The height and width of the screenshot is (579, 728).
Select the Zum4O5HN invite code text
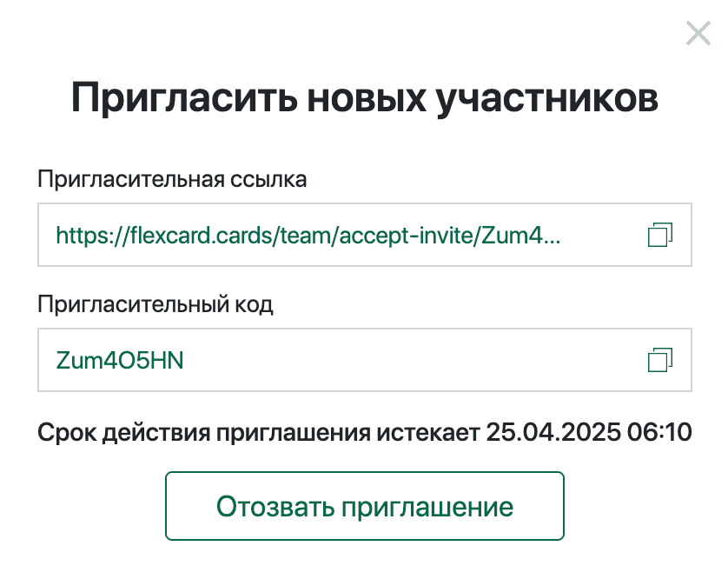click(120, 360)
